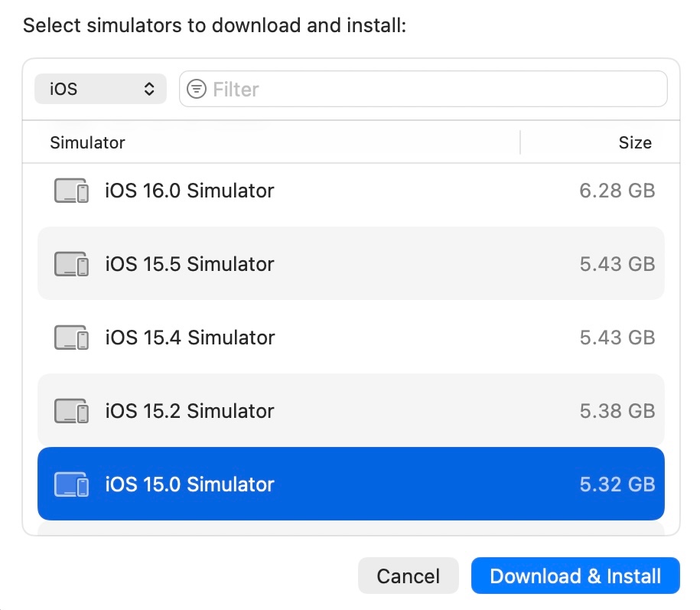This screenshot has height=610, width=700.
Task: Type in the Filter search field
Action: coord(436,90)
